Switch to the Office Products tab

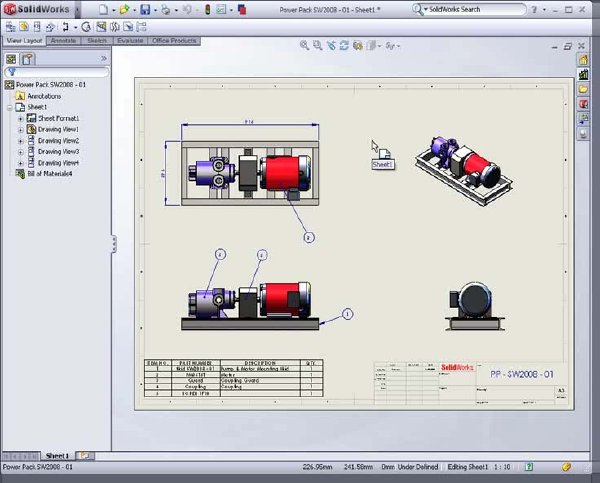(174, 41)
